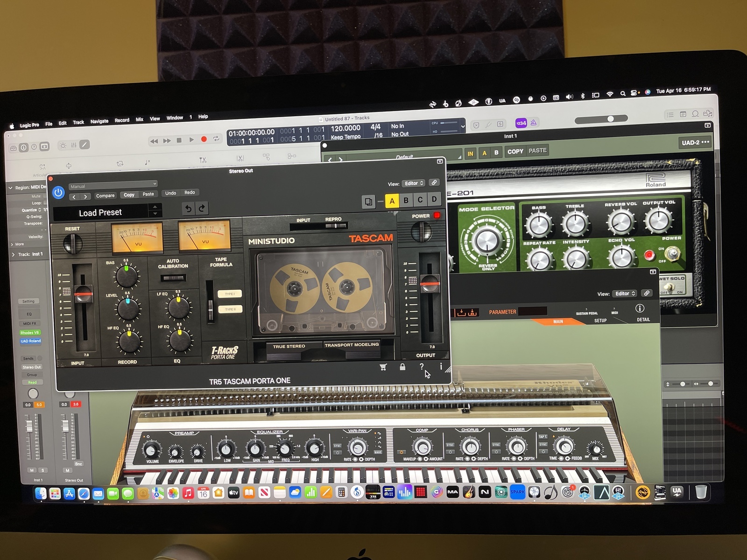
Task: Go to next setting in Tascam plugin header
Action: (x=85, y=196)
